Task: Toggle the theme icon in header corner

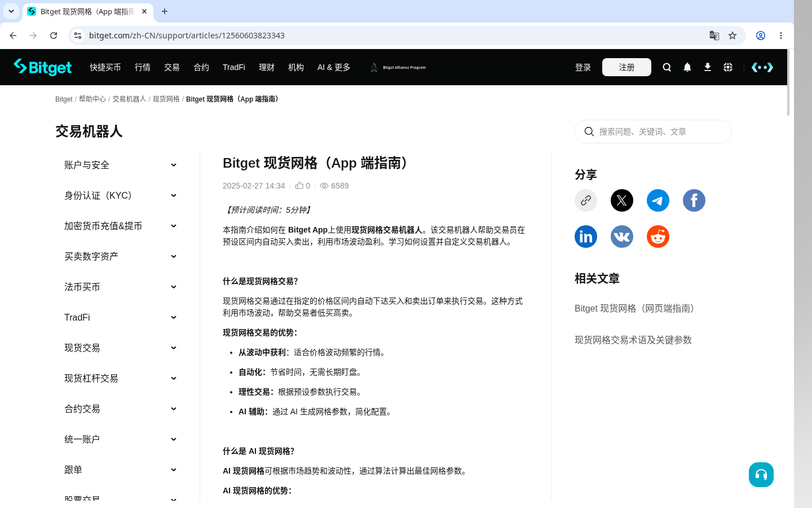Action: (x=762, y=67)
